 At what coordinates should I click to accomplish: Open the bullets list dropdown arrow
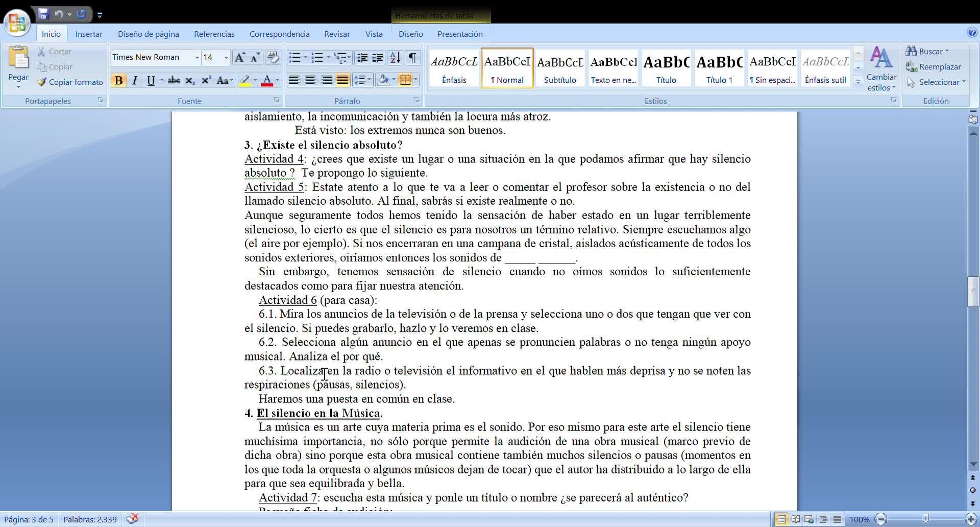click(305, 57)
